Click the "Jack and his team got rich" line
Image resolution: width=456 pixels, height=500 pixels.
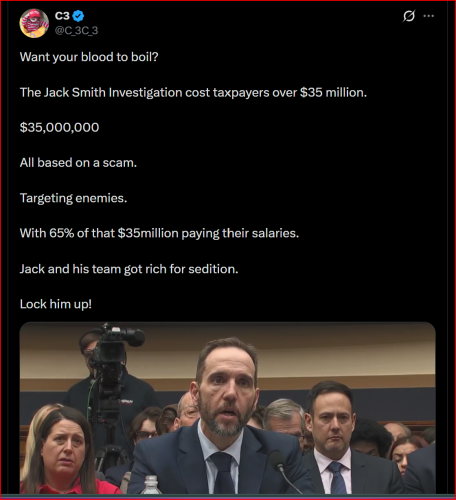(129, 269)
